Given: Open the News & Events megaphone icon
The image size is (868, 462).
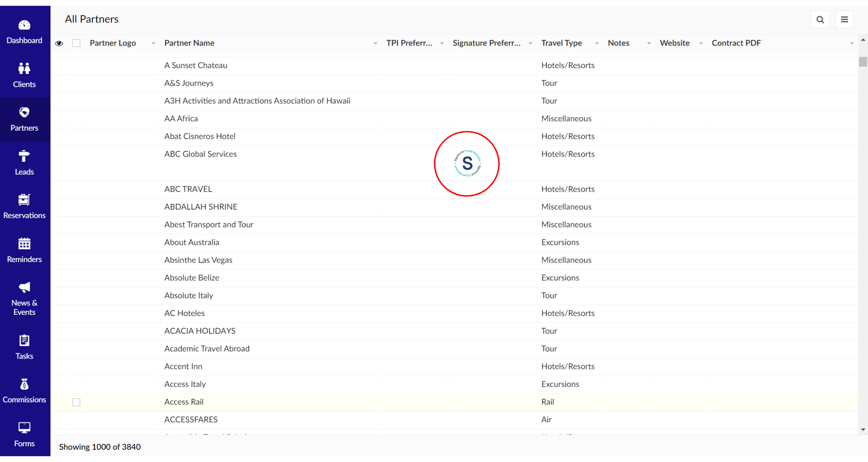Looking at the screenshot, I should coord(24,288).
